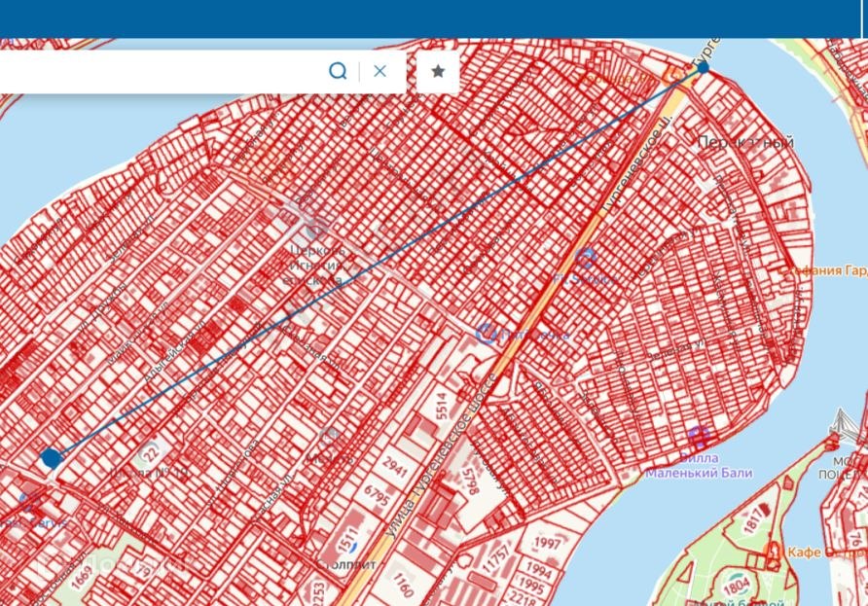Click the Стефания Гард orange label

(823, 271)
